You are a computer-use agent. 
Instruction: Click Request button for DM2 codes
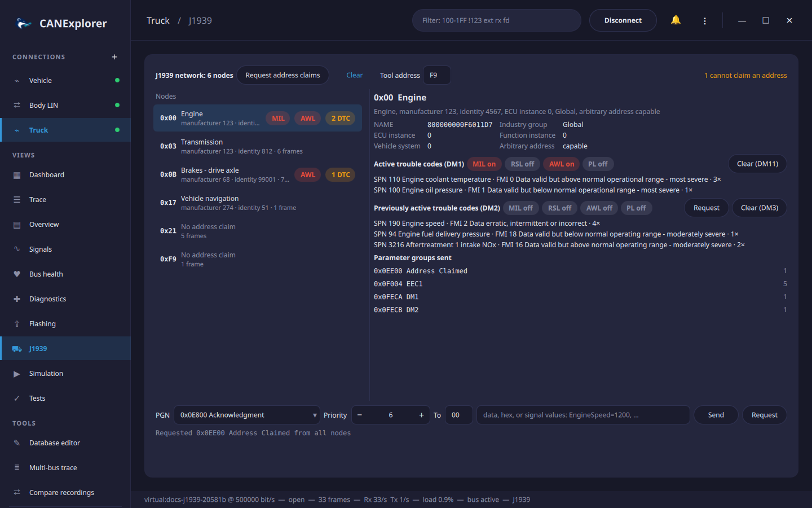pos(707,208)
